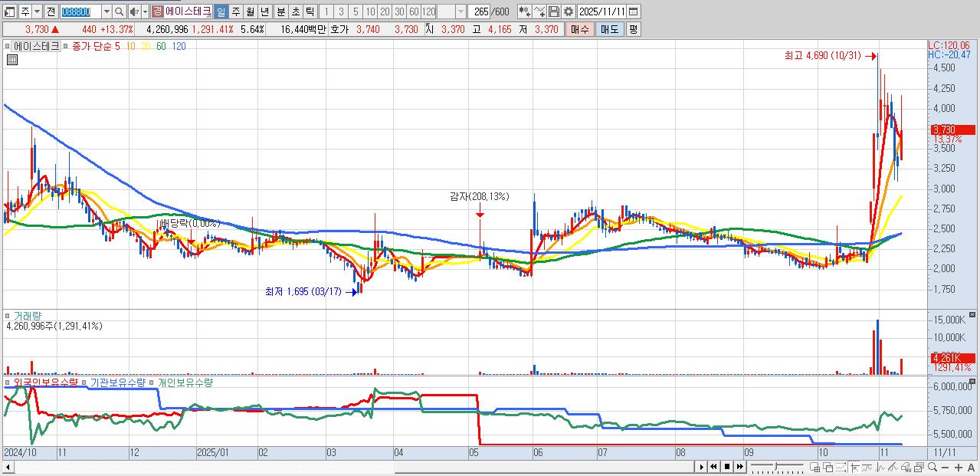Click the 에이스테크 chart legend label

37,46
